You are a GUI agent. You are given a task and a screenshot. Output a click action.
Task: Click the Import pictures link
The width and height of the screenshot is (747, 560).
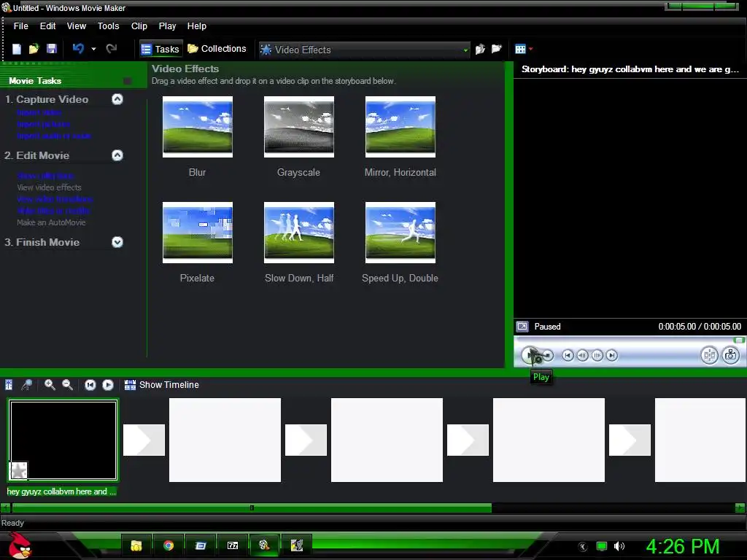tap(44, 124)
